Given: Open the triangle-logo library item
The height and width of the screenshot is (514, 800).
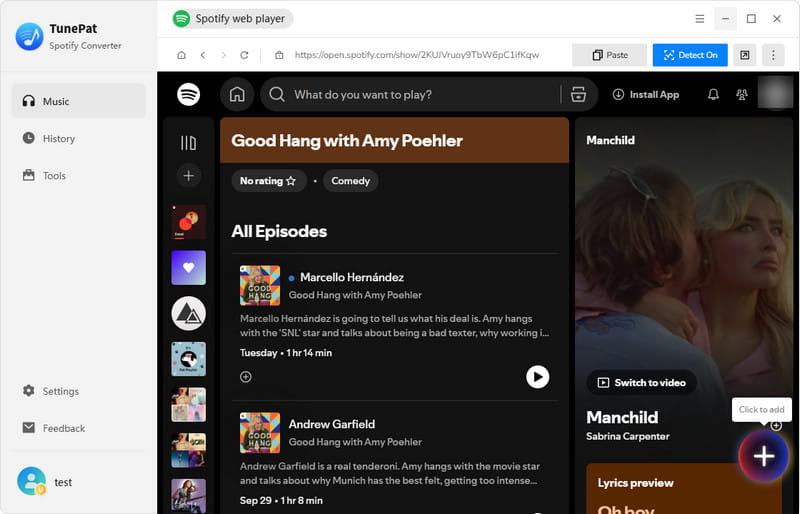Looking at the screenshot, I should (x=189, y=313).
